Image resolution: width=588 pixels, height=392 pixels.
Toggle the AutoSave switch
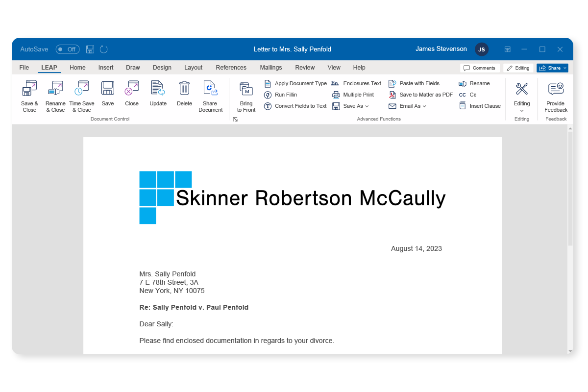(x=68, y=49)
